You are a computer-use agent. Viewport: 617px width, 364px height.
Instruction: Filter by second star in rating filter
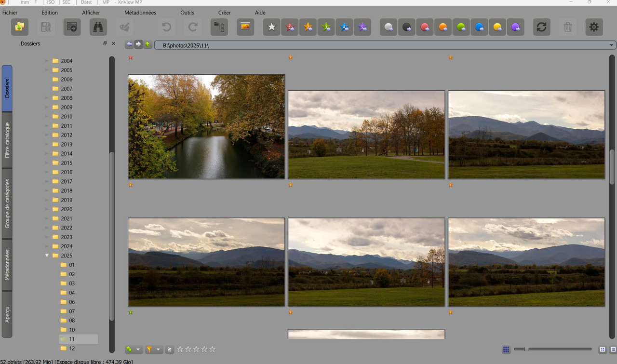pos(188,349)
